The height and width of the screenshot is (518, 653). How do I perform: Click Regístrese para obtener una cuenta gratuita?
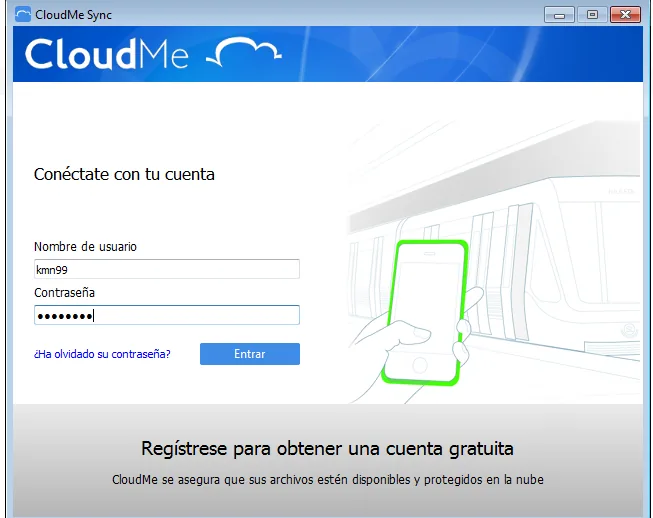[327, 448]
